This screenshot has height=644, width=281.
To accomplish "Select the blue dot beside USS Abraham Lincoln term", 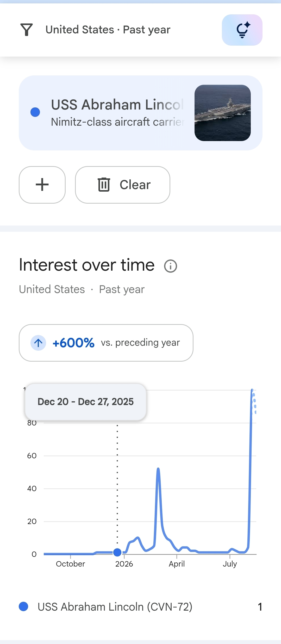I will click(x=35, y=112).
